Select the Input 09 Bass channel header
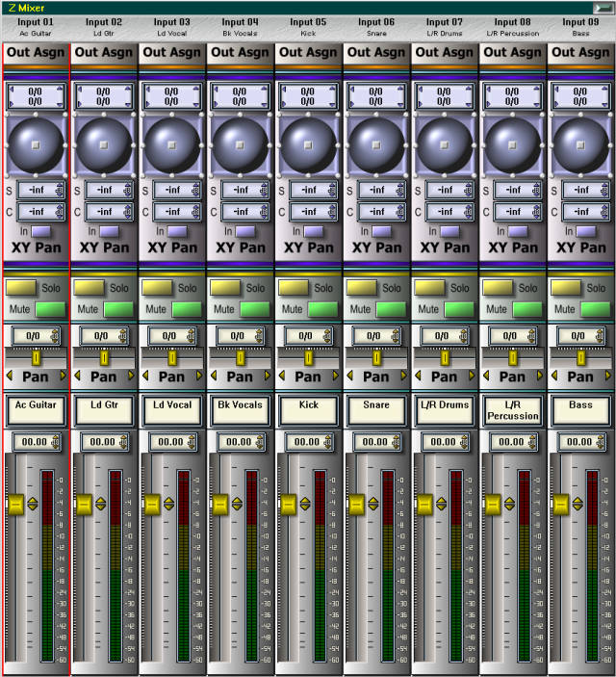 [x=580, y=26]
